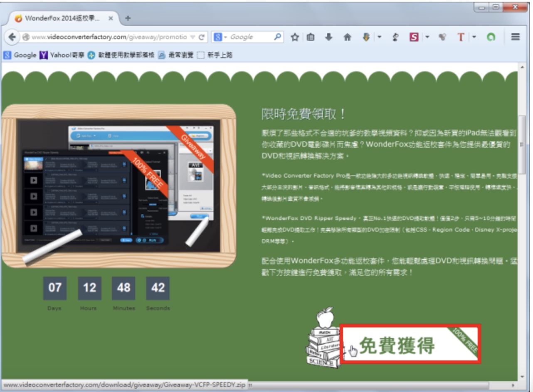Click the globe site identity icon in address bar
533x392 pixels.
click(26, 37)
